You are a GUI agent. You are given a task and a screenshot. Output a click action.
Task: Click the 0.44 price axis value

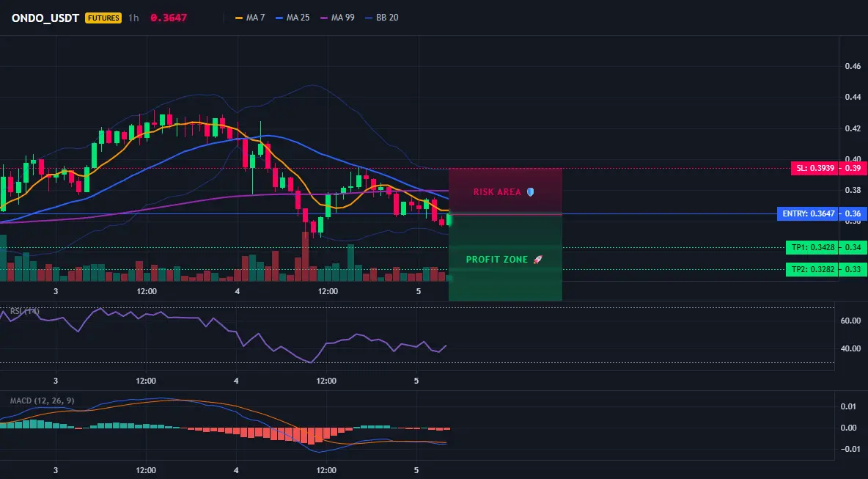(853, 98)
